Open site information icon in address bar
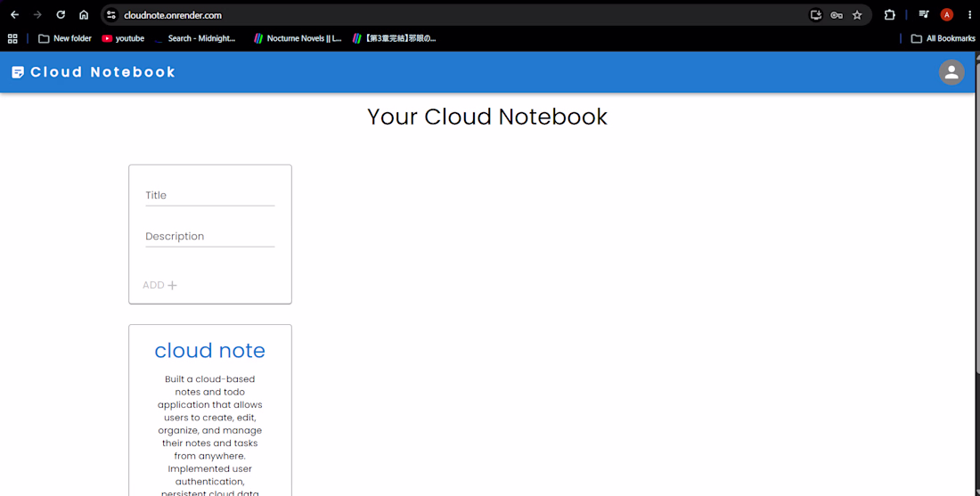980x496 pixels. click(x=111, y=15)
